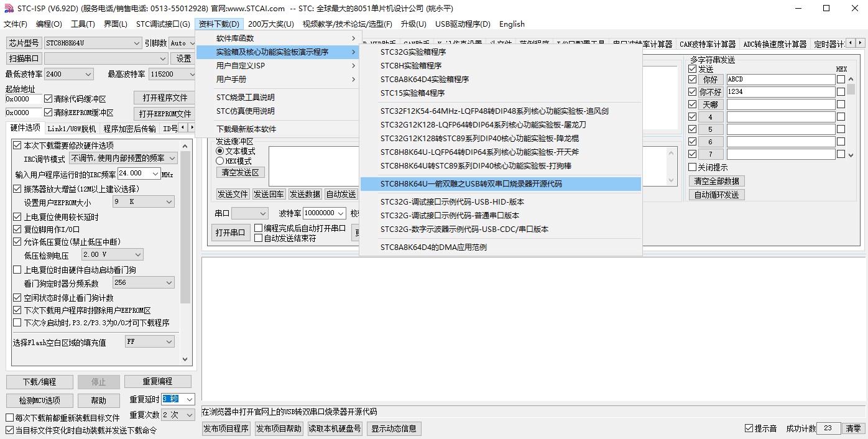
Task: Select STC15实验箱4程序 entry
Action: (501, 93)
